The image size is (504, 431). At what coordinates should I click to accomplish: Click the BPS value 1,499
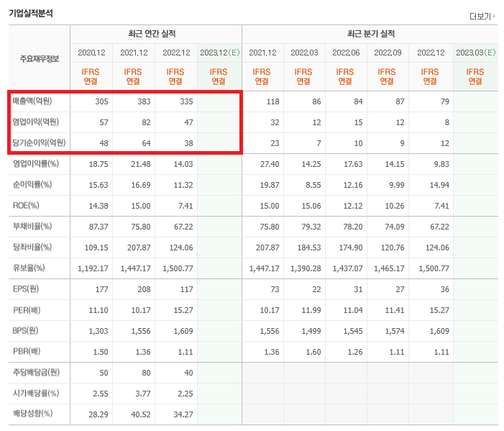tap(311, 331)
